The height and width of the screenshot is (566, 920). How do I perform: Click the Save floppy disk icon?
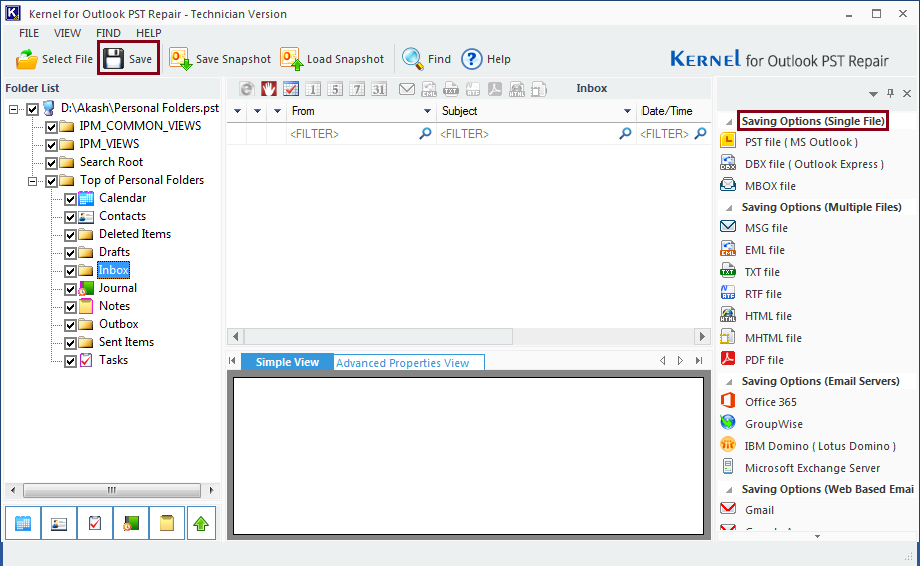[x=113, y=59]
